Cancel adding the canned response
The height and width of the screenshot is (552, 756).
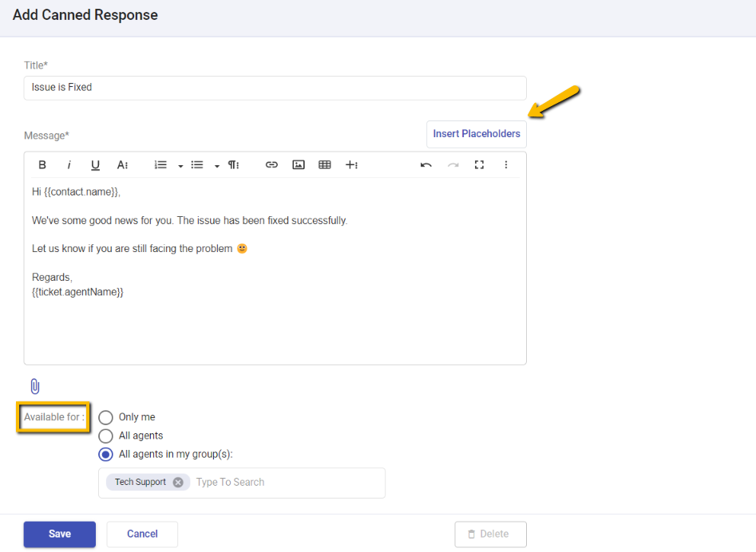[x=142, y=534]
